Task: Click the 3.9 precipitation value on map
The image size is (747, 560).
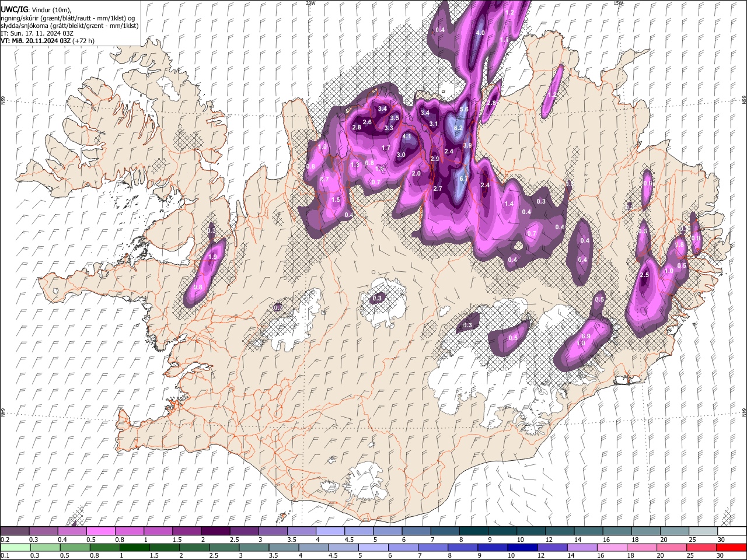Action: [x=467, y=145]
